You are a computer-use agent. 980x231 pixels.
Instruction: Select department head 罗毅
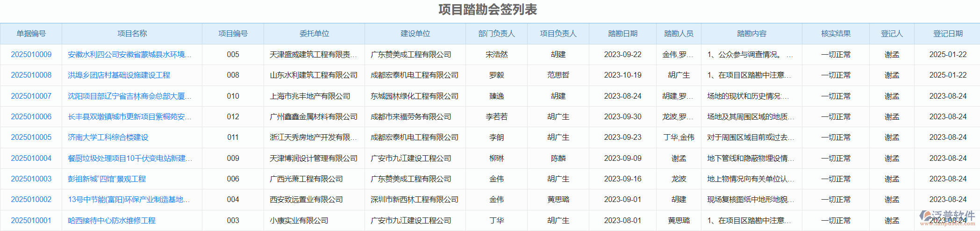(497, 75)
